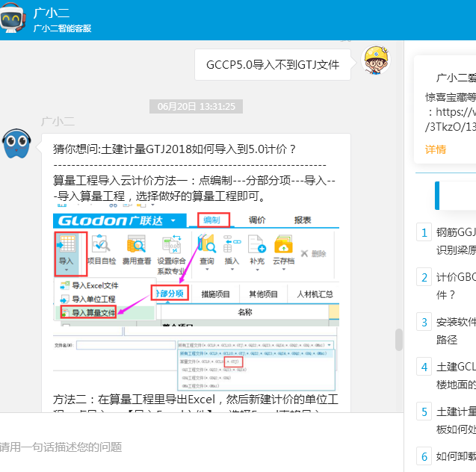Open the 详情 link in the right panel

[x=436, y=149]
